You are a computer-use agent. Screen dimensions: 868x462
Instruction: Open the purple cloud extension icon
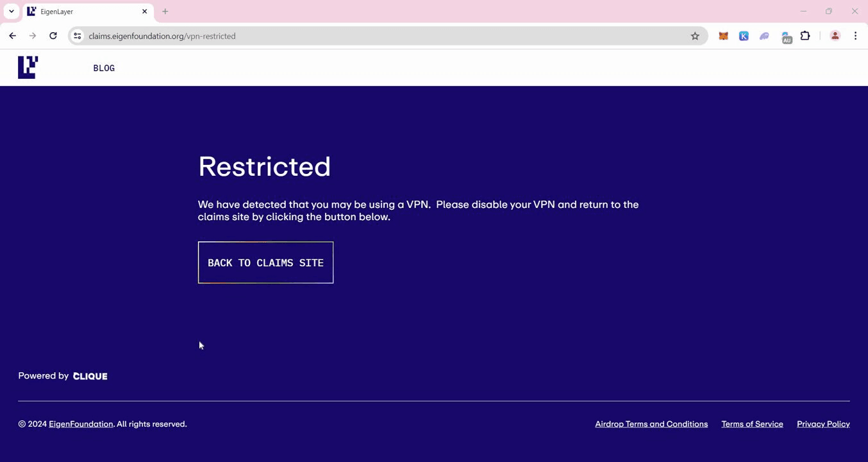click(764, 36)
